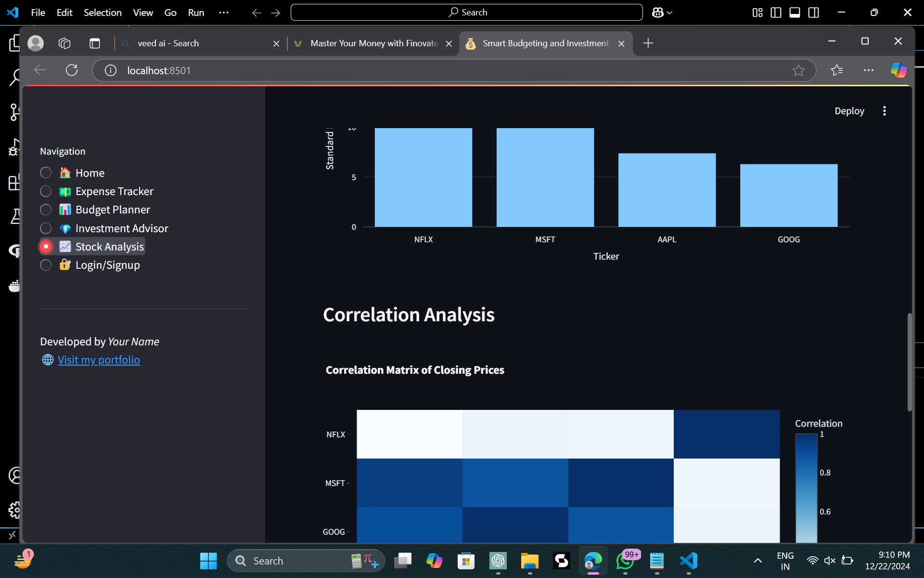Select the Home radio option
Viewport: 924px width, 578px height.
click(x=46, y=173)
